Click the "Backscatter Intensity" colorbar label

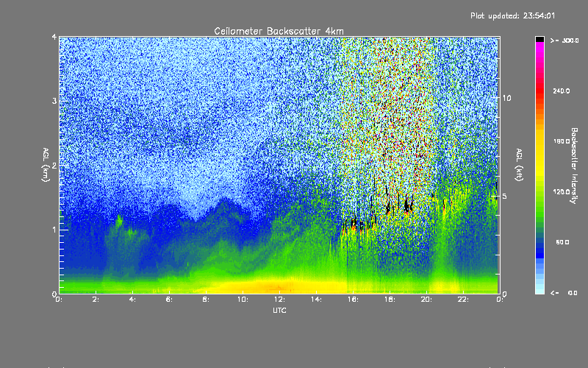coord(574,166)
